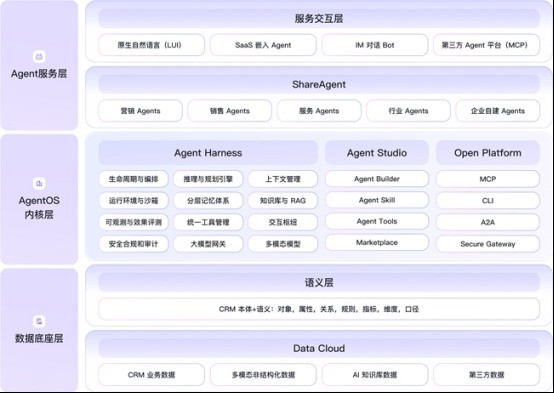554x393 pixels.
Task: Select the Secure Gateway item
Action: tap(488, 244)
